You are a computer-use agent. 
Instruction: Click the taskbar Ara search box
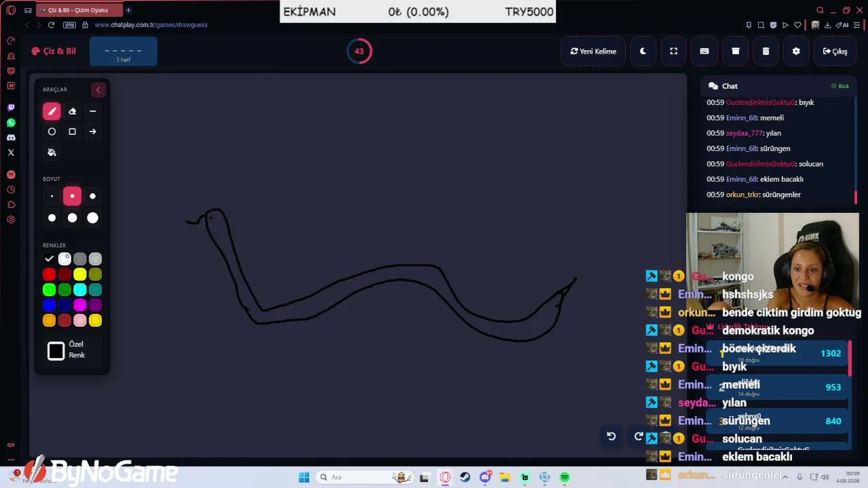365,477
